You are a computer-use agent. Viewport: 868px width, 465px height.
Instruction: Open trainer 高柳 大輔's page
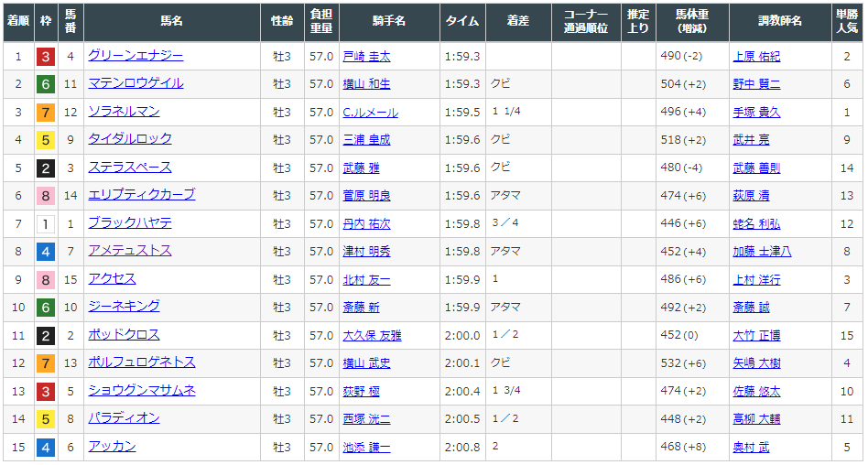[x=756, y=419]
